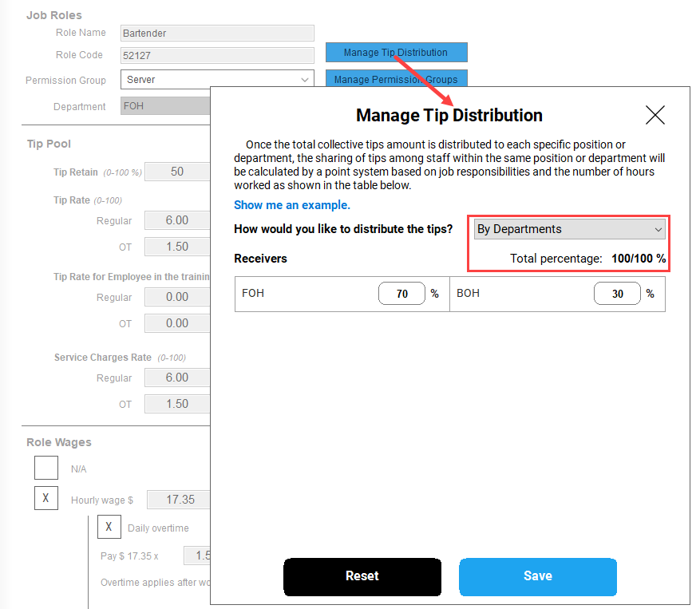The image size is (700, 609).
Task: Open Manage Tip Distribution
Action: [396, 52]
